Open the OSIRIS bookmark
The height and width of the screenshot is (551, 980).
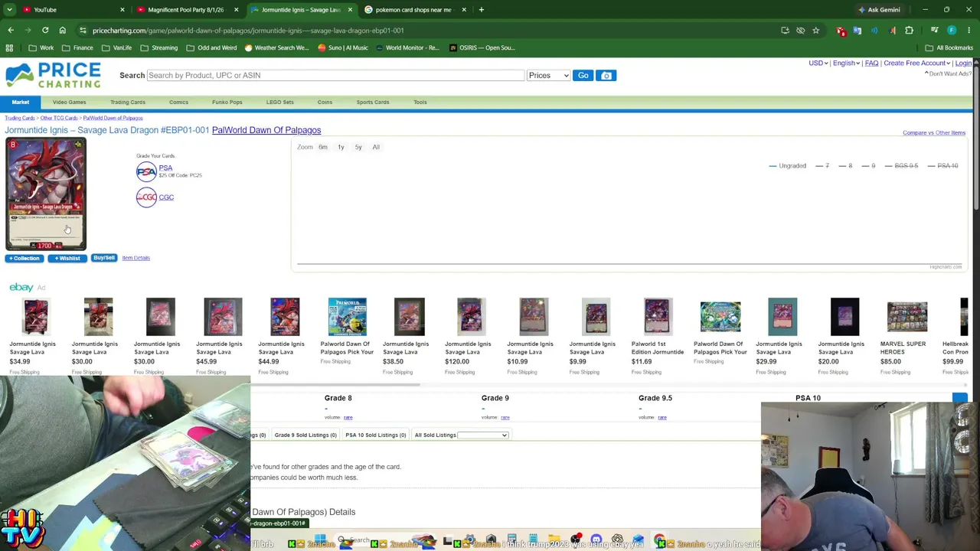(x=482, y=47)
